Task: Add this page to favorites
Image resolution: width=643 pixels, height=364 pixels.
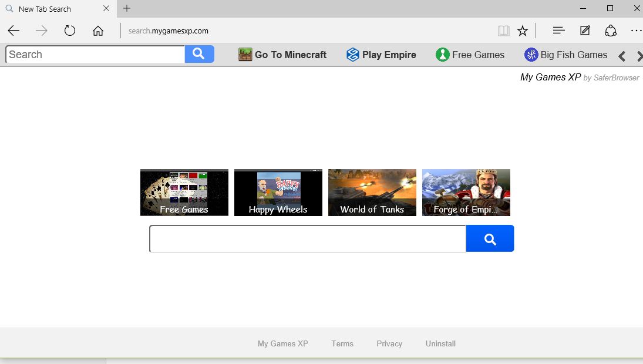Action: 523,31
